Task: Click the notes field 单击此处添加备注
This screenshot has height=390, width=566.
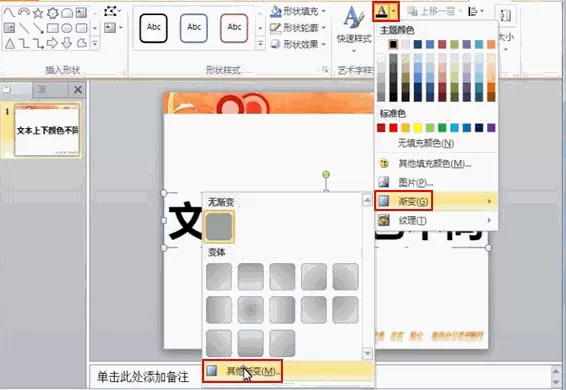Action: pos(143,377)
